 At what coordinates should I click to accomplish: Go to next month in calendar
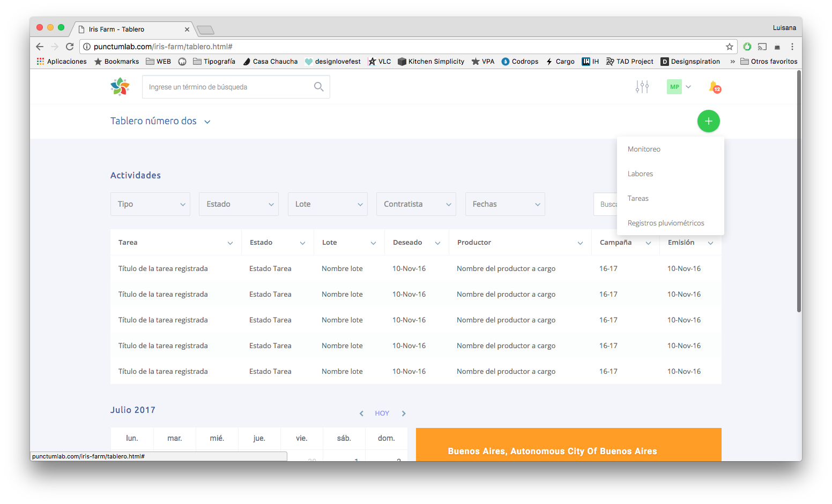[404, 413]
